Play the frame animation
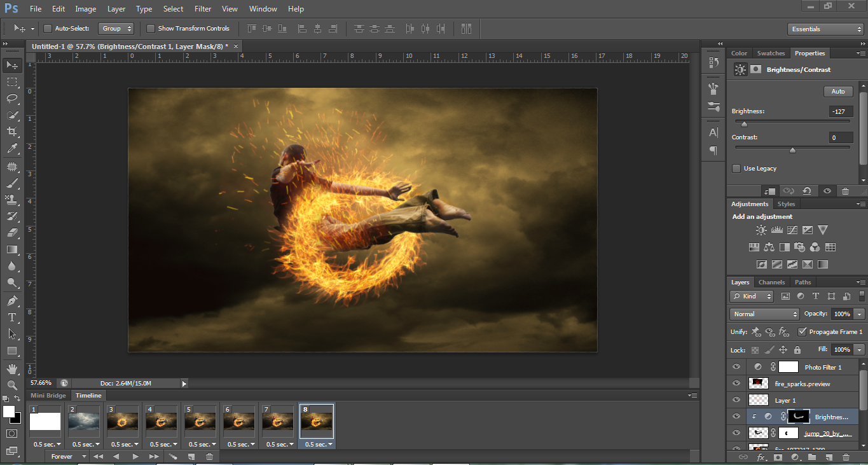This screenshot has width=868, height=465. tap(135, 457)
